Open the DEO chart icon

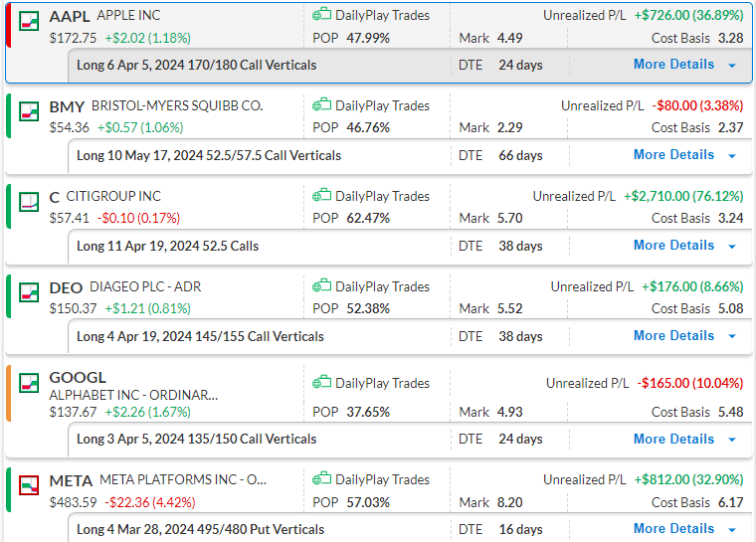[29, 292]
